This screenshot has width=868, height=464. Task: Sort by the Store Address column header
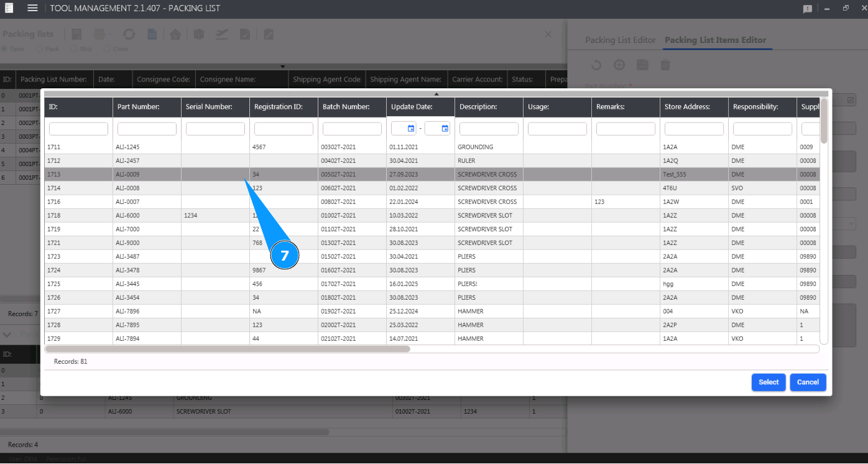(694, 107)
